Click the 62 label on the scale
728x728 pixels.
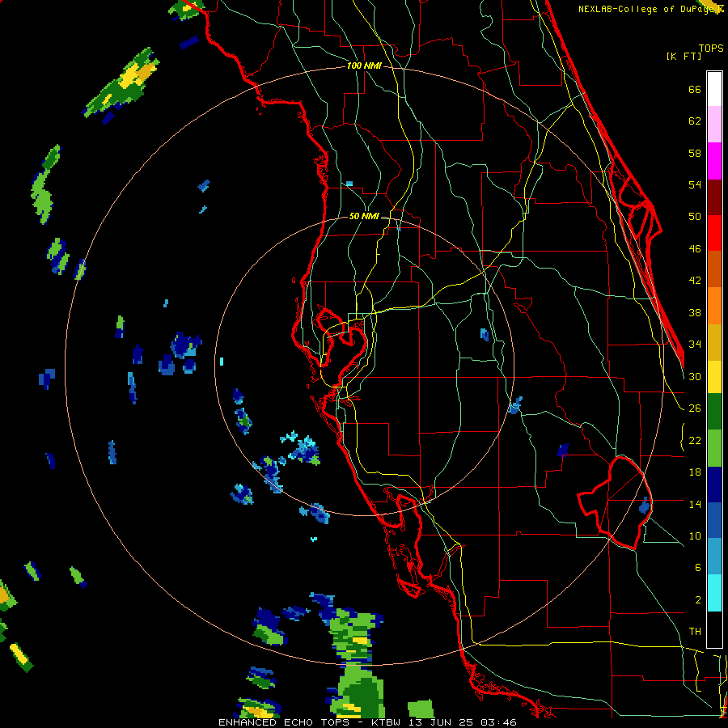(695, 121)
